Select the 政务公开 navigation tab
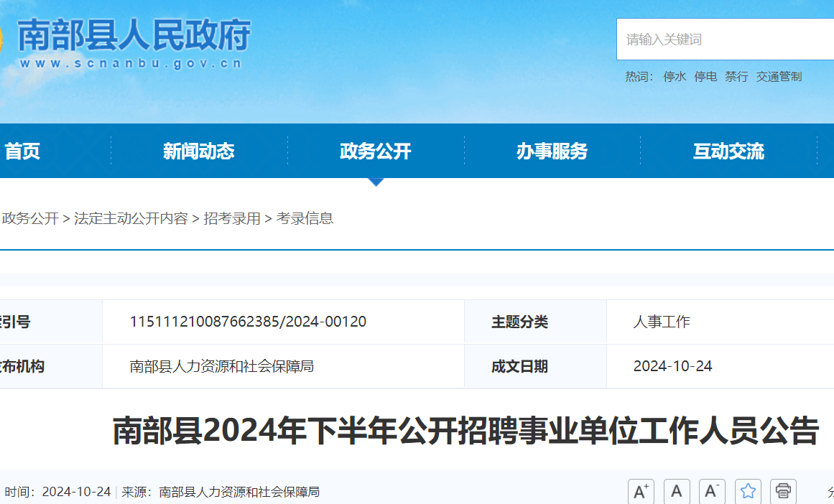This screenshot has width=834, height=504. click(x=376, y=151)
